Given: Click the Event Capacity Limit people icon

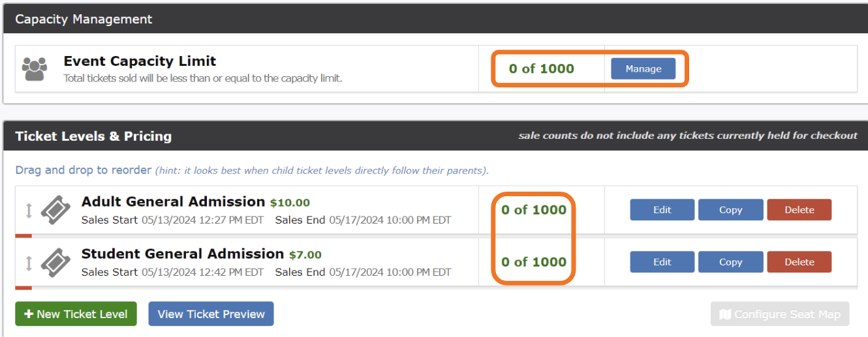Looking at the screenshot, I should point(35,68).
